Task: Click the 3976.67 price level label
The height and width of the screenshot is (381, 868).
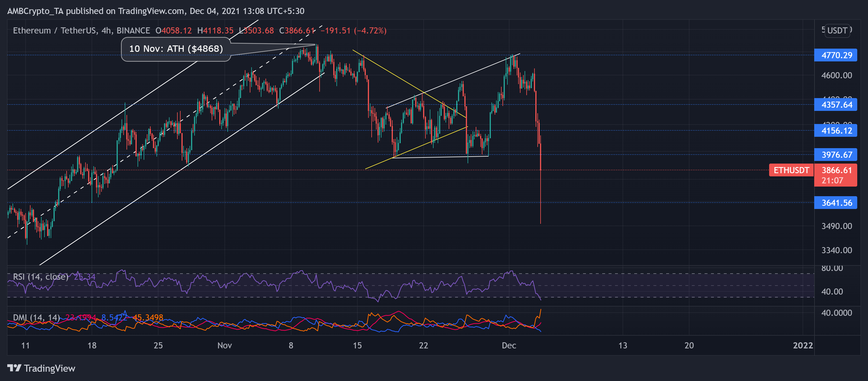Action: coord(835,155)
